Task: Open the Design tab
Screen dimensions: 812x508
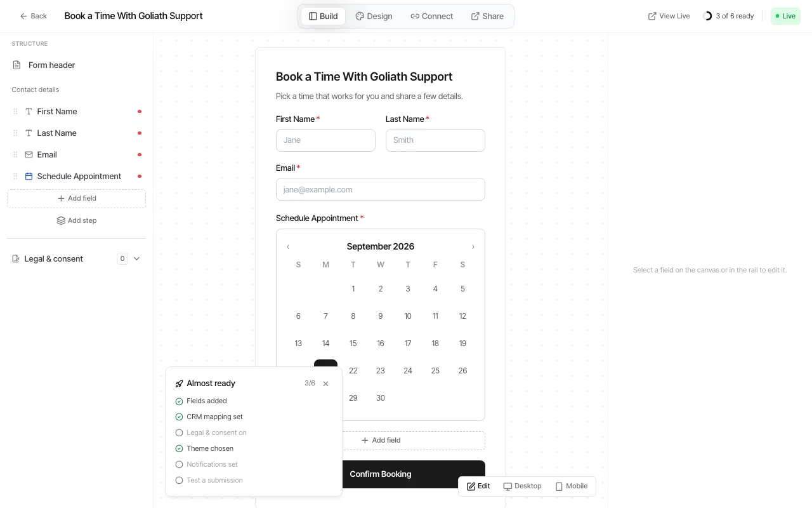Action: [374, 16]
